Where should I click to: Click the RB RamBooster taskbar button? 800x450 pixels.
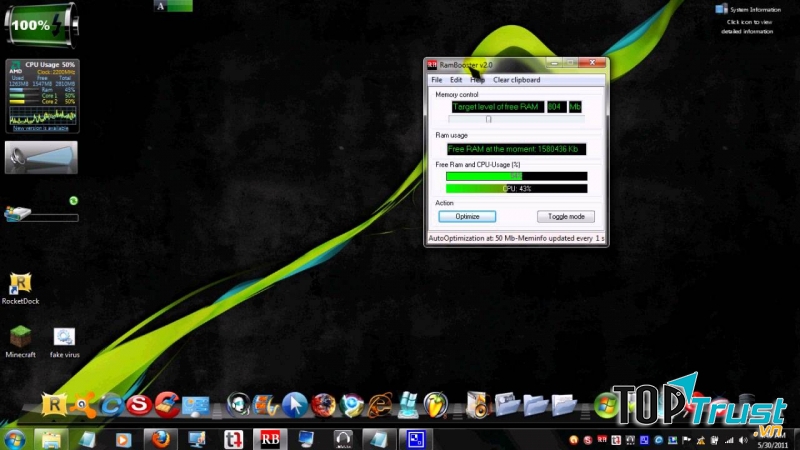270,439
